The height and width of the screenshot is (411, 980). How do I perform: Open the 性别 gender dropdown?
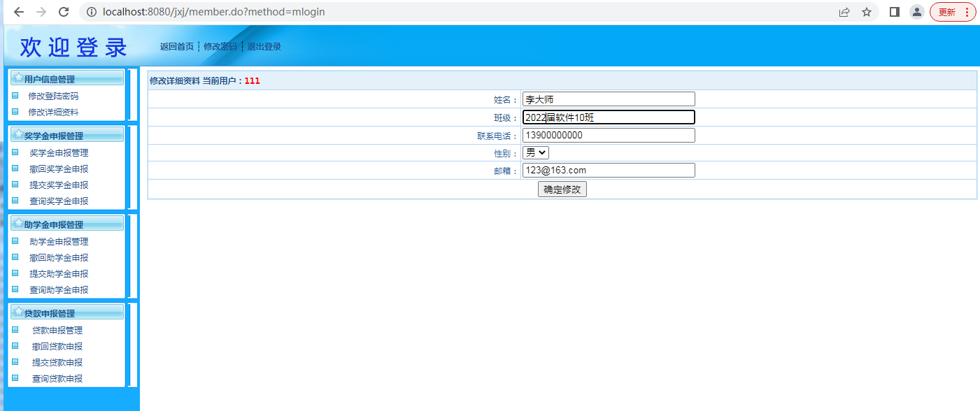[x=537, y=152]
